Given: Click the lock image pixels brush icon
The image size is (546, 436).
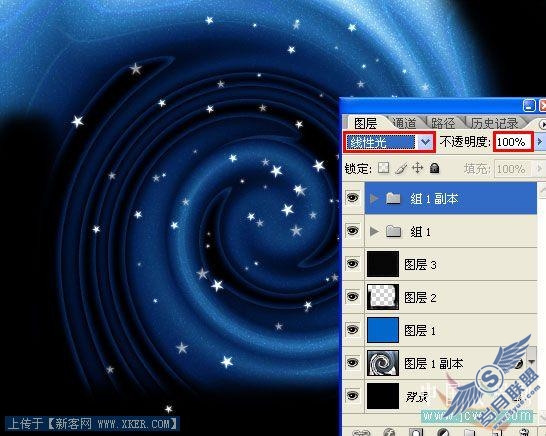Looking at the screenshot, I should click(x=401, y=169).
